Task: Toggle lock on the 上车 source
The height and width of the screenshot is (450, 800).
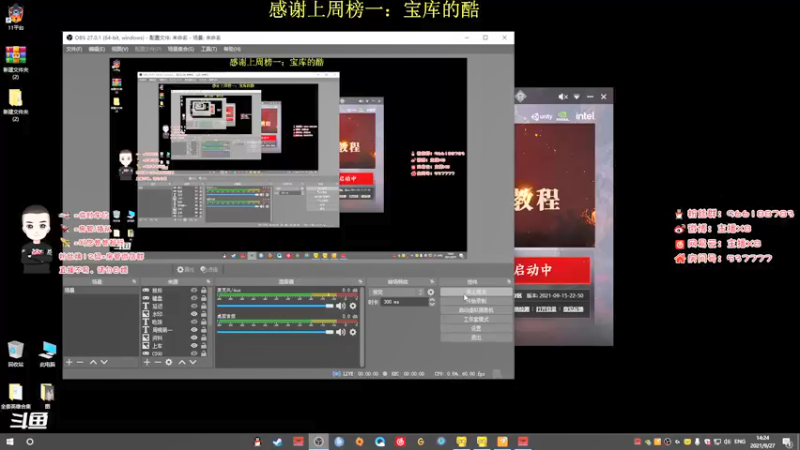Action: 204,346
